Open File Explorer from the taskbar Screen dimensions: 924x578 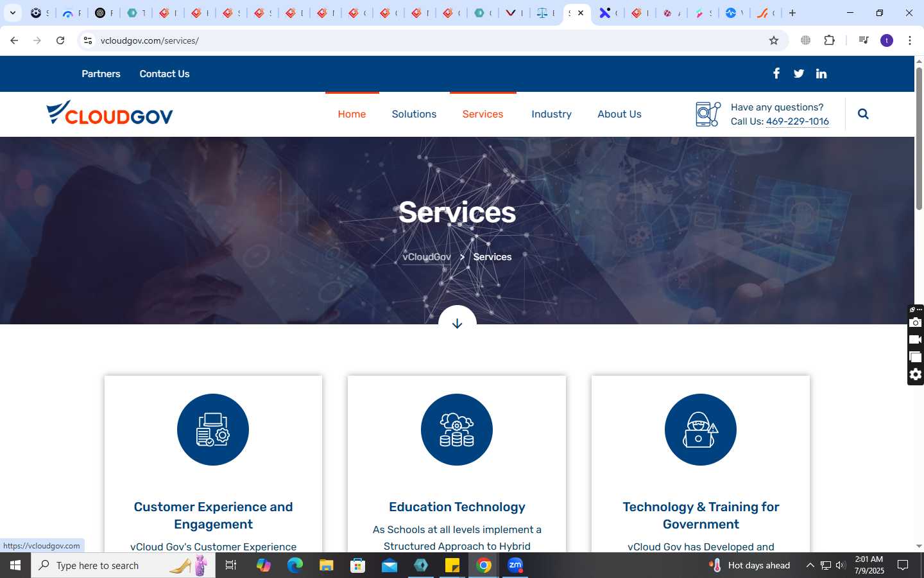point(327,565)
